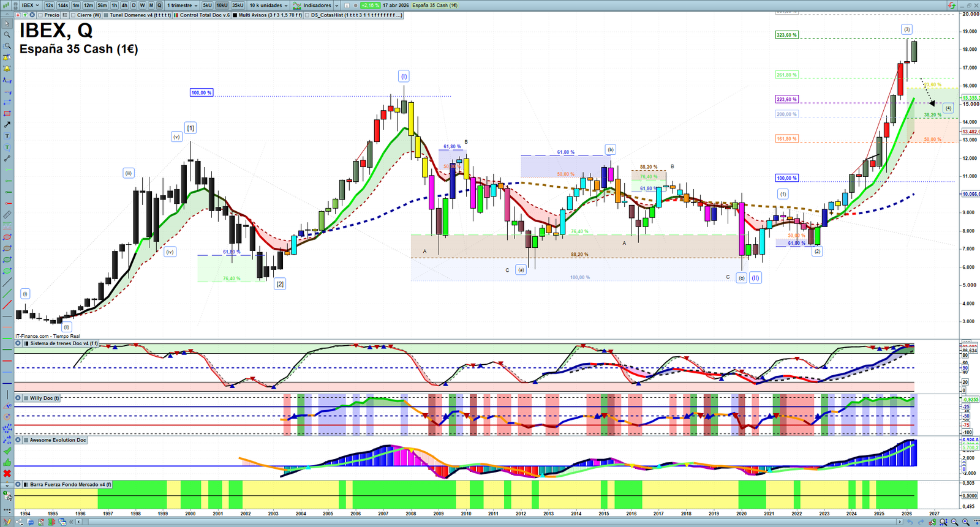
Task: Select the magnifier zoom tool in left toolbar
Action: click(x=7, y=35)
